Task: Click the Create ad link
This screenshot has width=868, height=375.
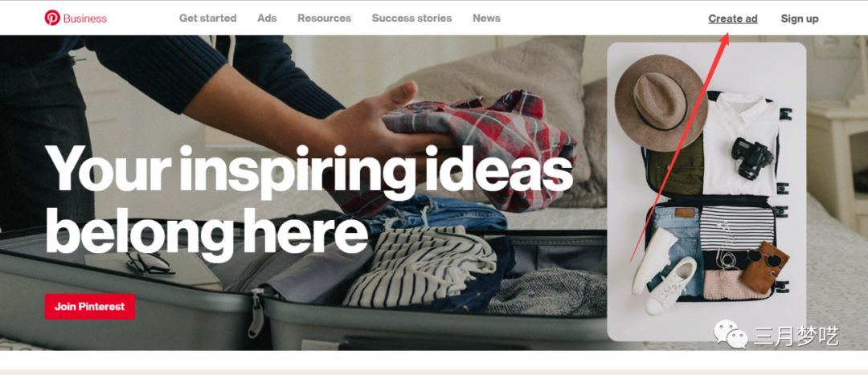Action: pyautogui.click(x=733, y=18)
